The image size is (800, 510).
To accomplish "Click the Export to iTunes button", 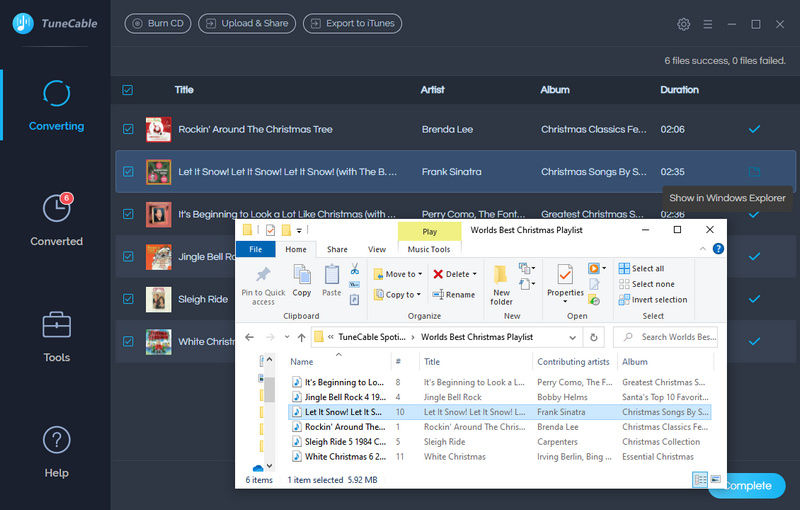I will (x=353, y=23).
